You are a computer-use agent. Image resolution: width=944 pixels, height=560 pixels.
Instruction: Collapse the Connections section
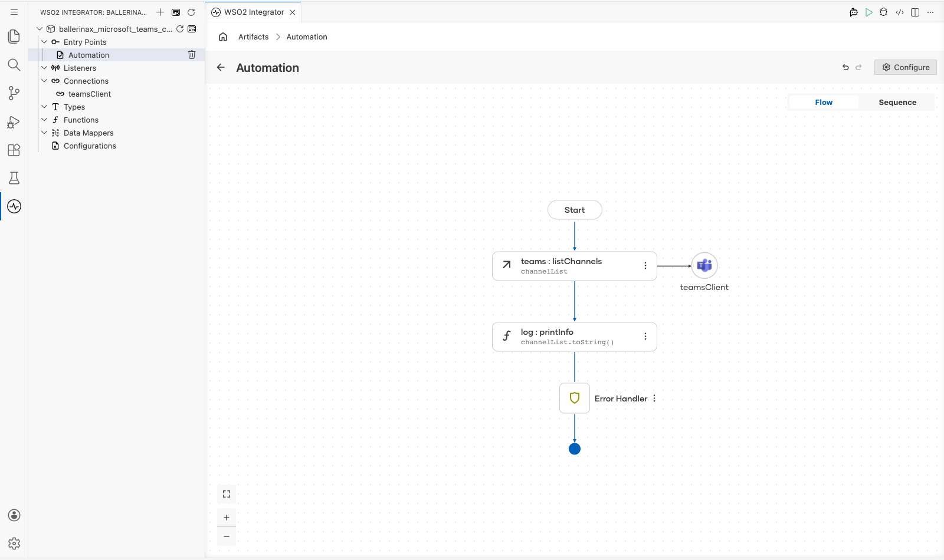[x=44, y=81]
